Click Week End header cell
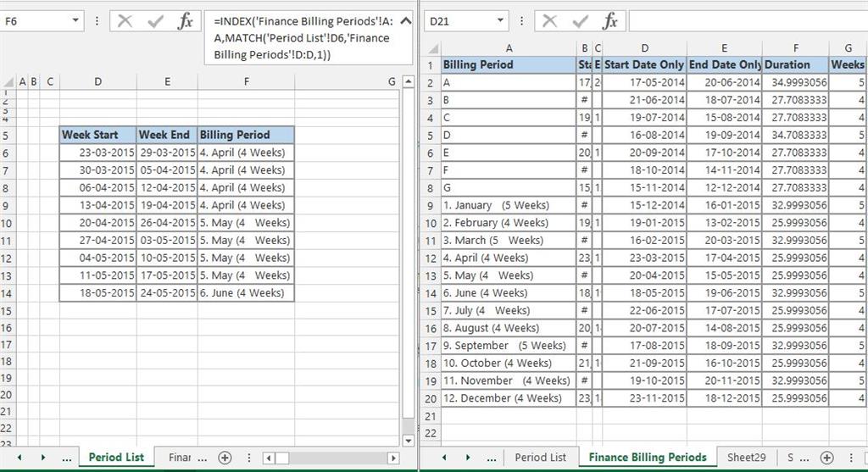868x472 pixels. [x=167, y=135]
